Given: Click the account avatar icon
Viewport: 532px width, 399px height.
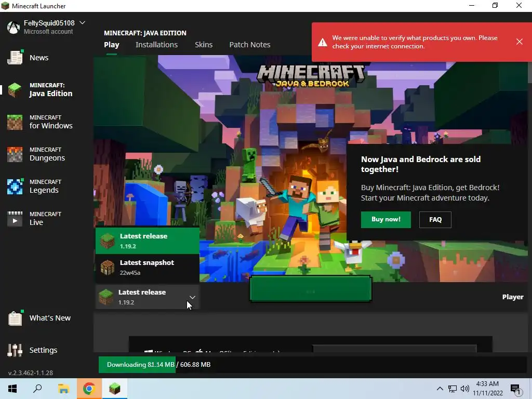Looking at the screenshot, I should pyautogui.click(x=14, y=27).
